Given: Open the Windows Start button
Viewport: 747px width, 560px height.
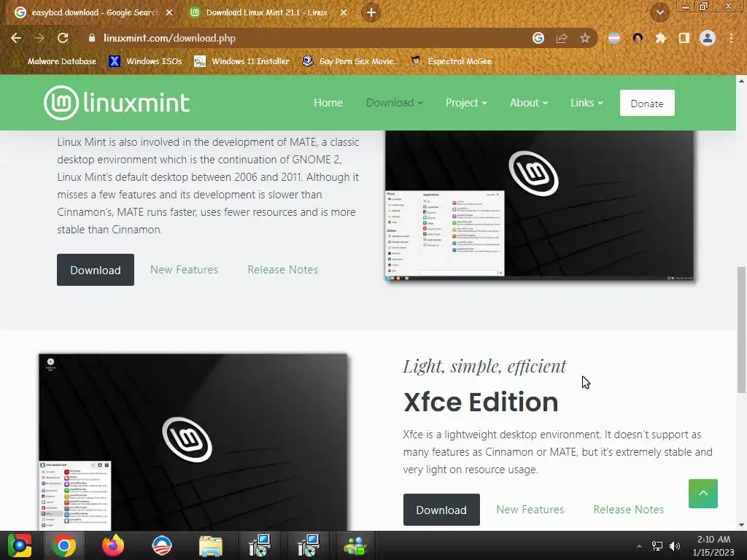Looking at the screenshot, I should click(19, 545).
